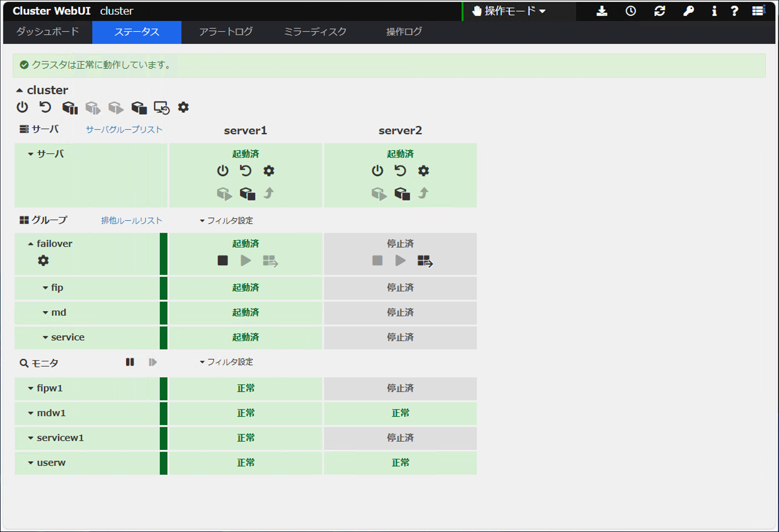This screenshot has height=532, width=779.
Task: Open the 操作モード dropdown
Action: (508, 11)
